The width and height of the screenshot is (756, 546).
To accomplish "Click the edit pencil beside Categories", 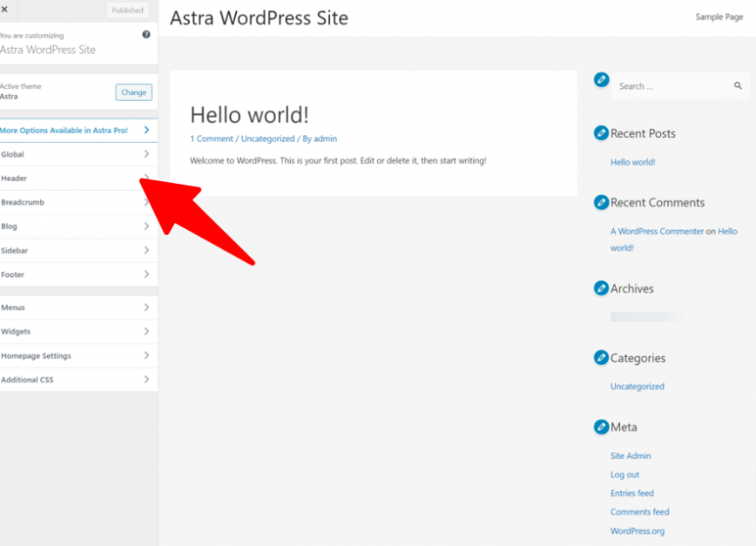I will [x=601, y=358].
